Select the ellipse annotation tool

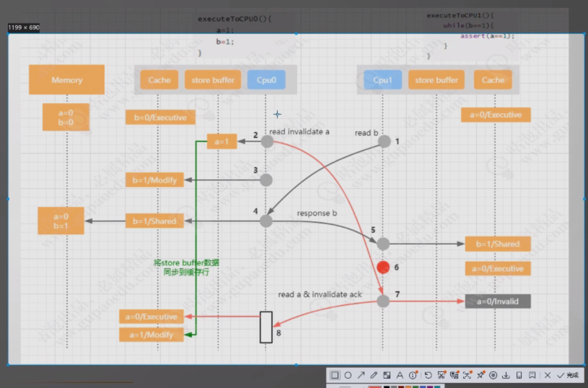pyautogui.click(x=348, y=375)
